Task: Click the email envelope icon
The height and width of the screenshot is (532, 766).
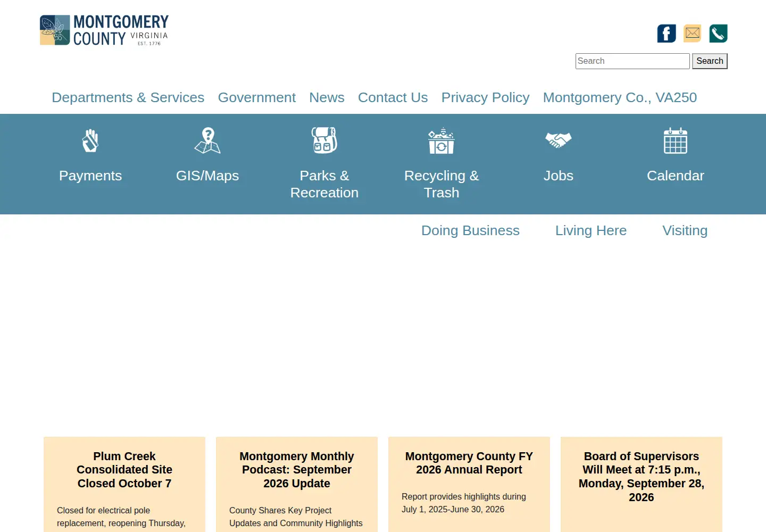Action: [x=693, y=34]
